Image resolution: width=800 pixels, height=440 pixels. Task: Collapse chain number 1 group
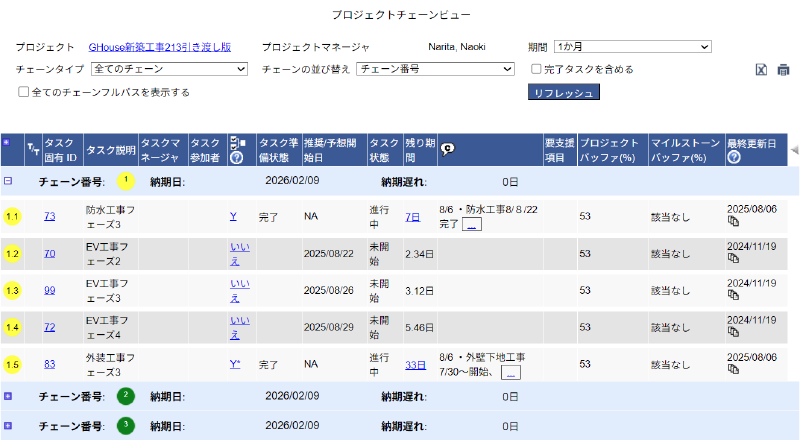8,182
